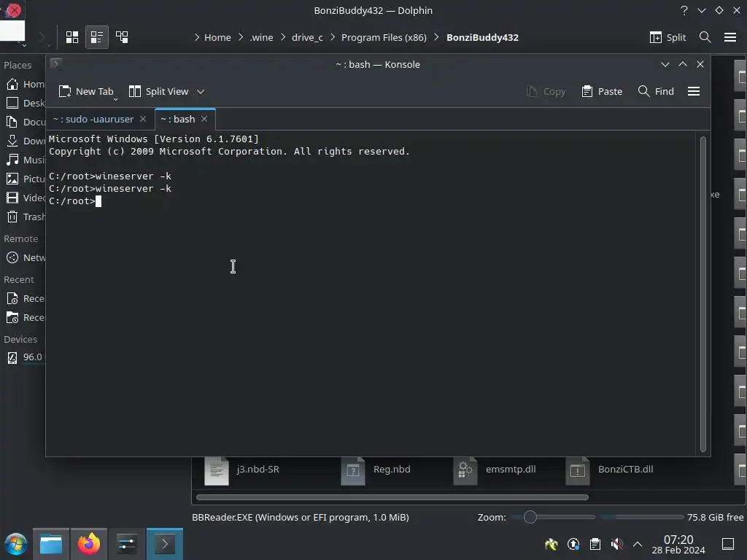Click Show Desktop button in panel
The height and width of the screenshot is (560, 747).
pyautogui.click(x=728, y=544)
